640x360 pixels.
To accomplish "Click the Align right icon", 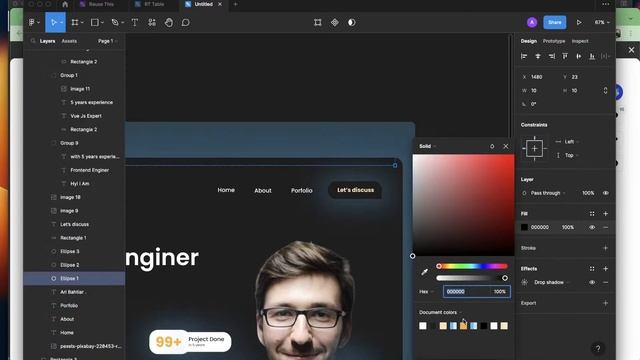I will coord(551,56).
